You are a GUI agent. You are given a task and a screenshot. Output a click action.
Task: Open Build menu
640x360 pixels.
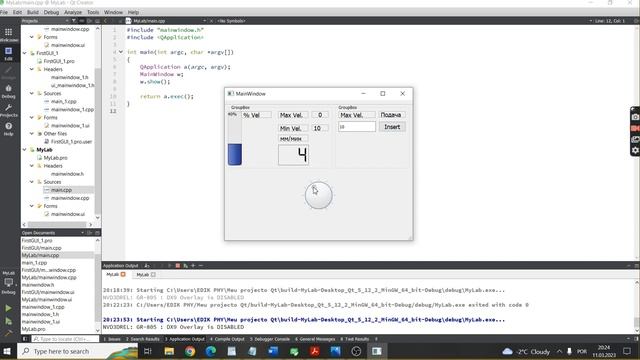click(33, 12)
